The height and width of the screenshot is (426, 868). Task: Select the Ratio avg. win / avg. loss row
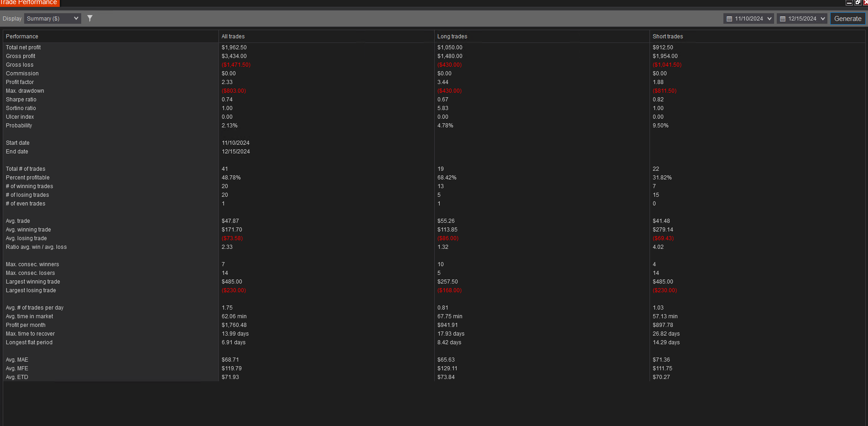pos(36,247)
